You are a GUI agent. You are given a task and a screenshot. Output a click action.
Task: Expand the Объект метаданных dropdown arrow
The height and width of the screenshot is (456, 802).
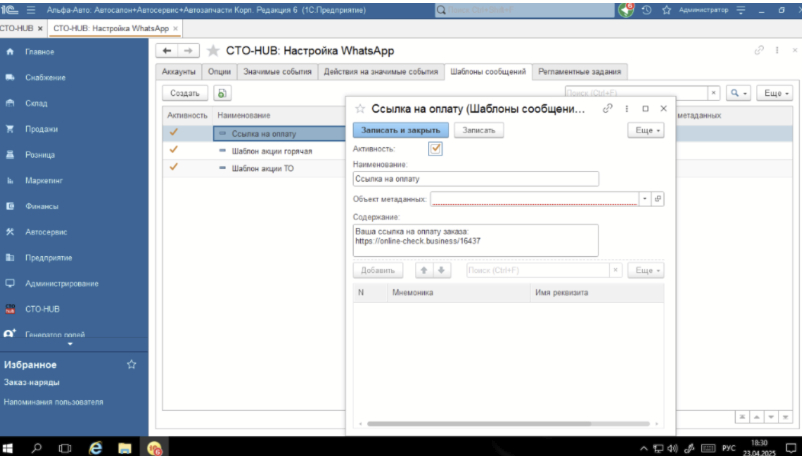645,199
